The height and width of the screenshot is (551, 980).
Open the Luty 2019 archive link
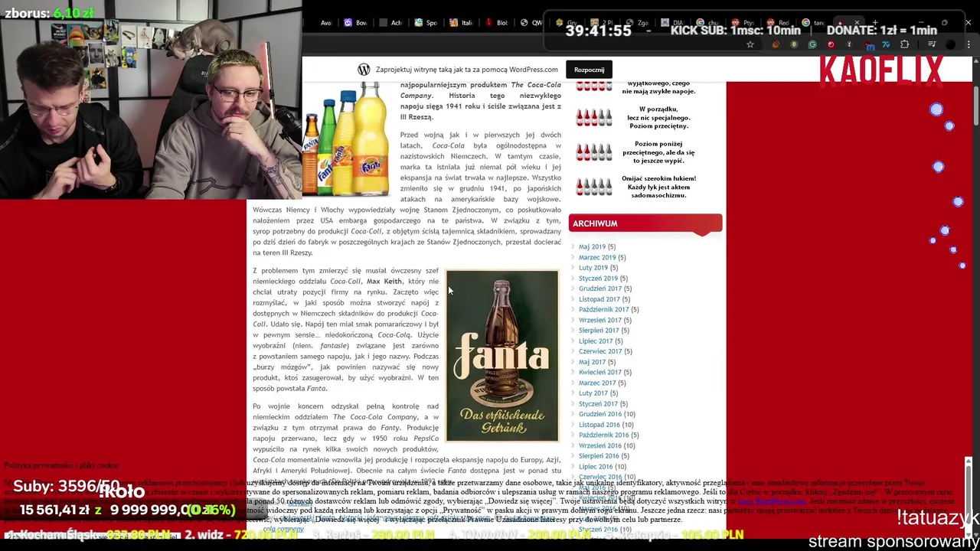[593, 268]
